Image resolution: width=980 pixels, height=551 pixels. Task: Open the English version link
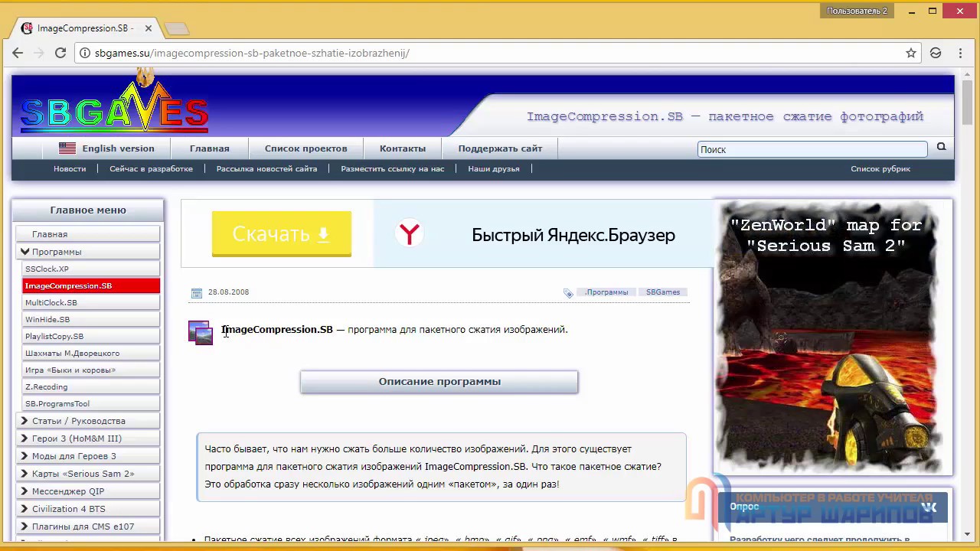pyautogui.click(x=118, y=148)
